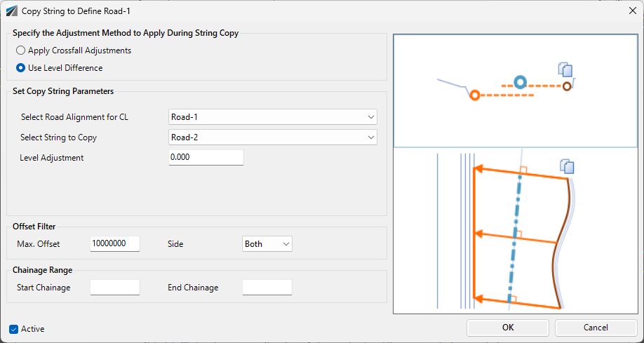
Task: Click the copy icon in plan view diagram
Action: click(x=567, y=166)
